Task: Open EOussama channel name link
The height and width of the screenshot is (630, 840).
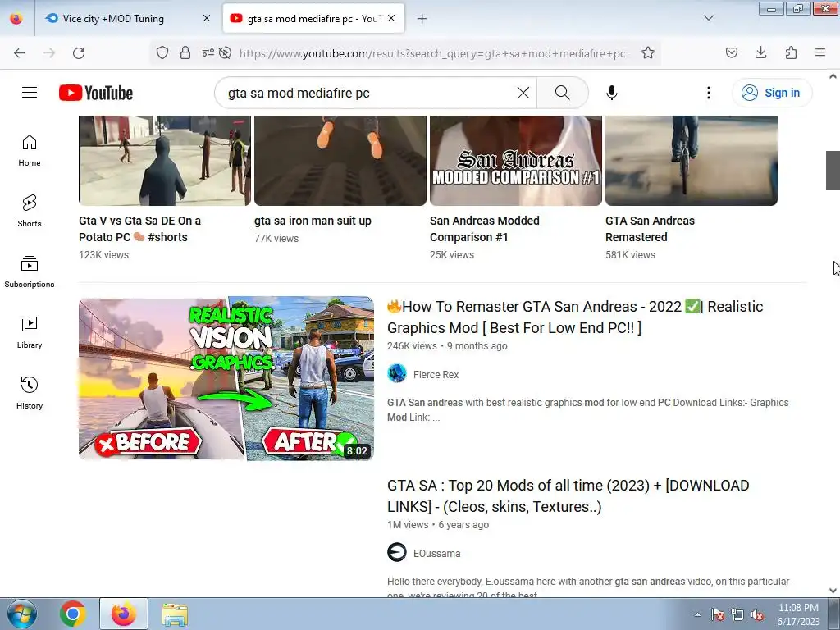Action: click(x=436, y=554)
